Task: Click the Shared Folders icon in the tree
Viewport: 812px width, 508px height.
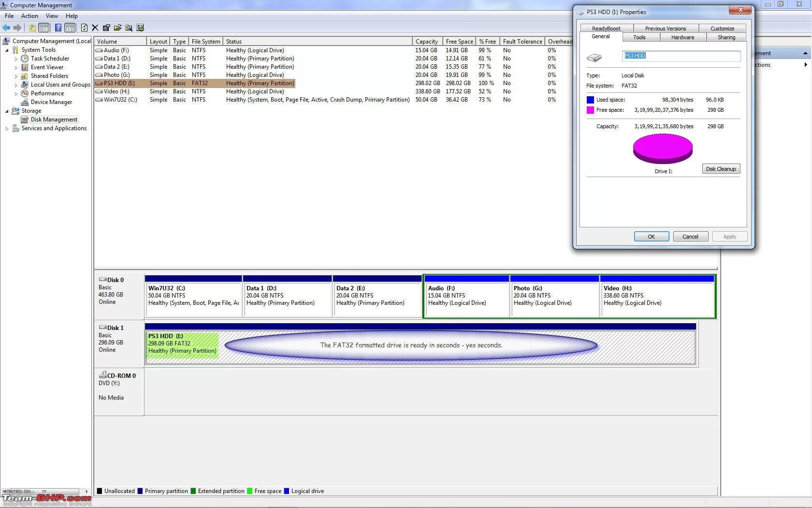Action: tap(25, 76)
